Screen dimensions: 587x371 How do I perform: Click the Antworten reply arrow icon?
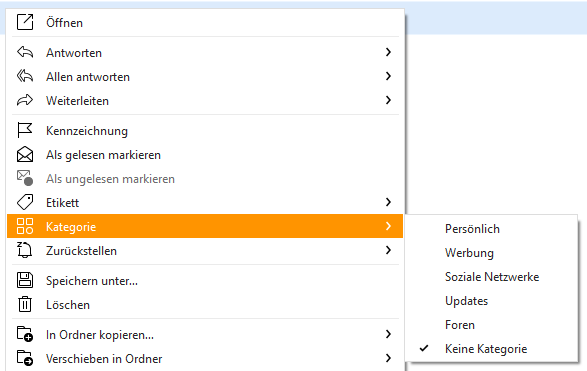(25, 52)
